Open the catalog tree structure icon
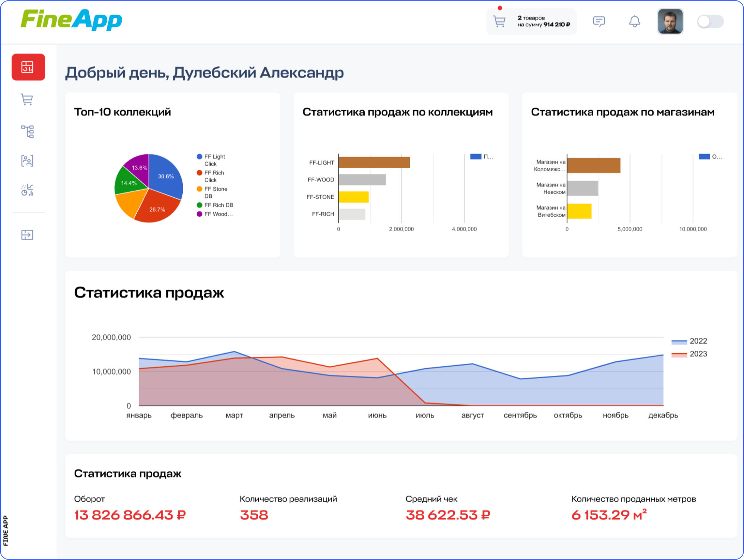The image size is (744, 560). pyautogui.click(x=27, y=131)
